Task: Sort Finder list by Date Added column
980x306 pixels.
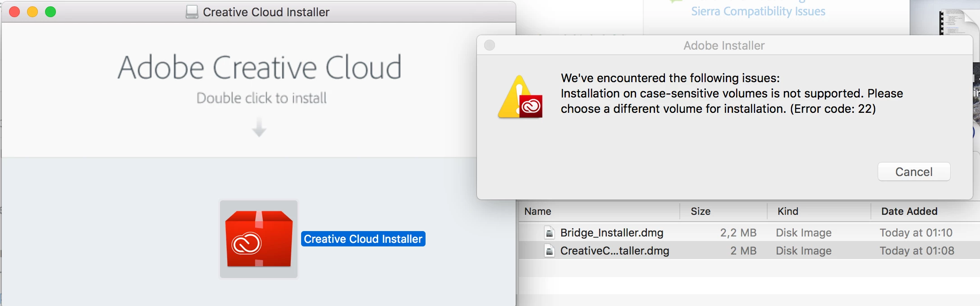Action: click(909, 211)
